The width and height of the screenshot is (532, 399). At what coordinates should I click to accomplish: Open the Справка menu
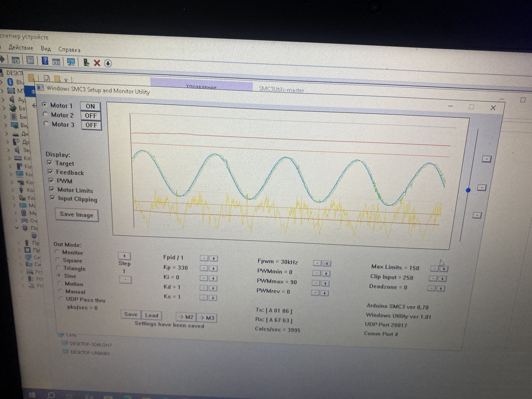[69, 50]
